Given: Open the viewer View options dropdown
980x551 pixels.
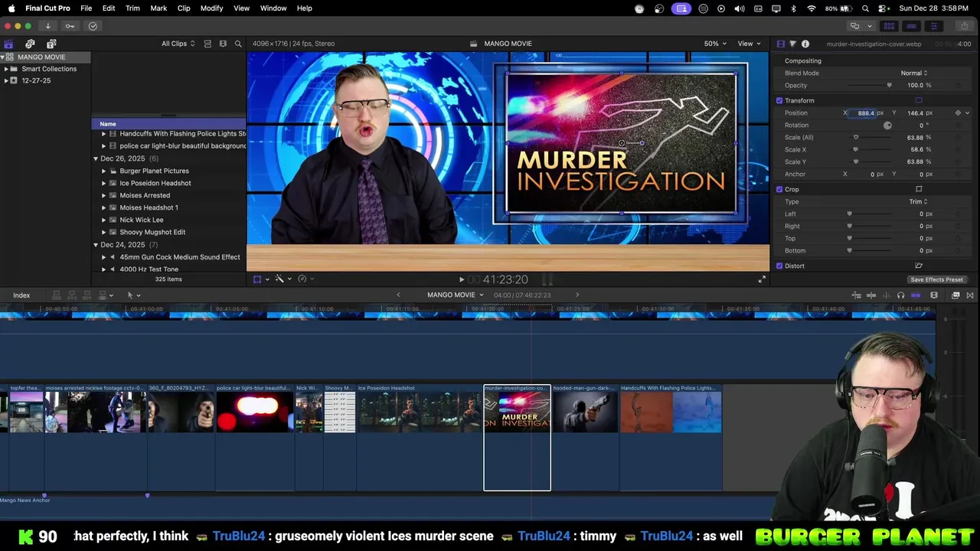Looking at the screenshot, I should (748, 44).
